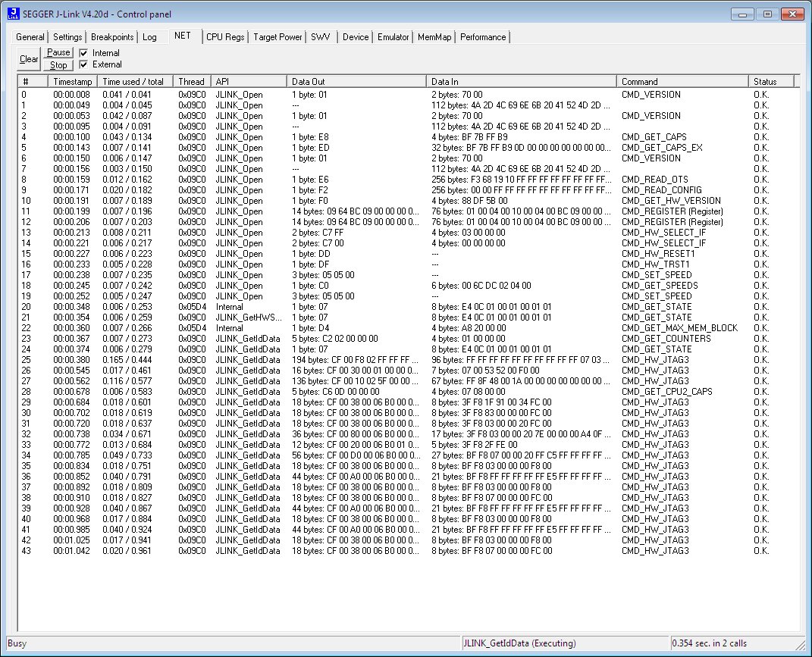Select the CMD_READ_CONFIG command cell
Screen dimensions: 812x657
click(x=662, y=190)
